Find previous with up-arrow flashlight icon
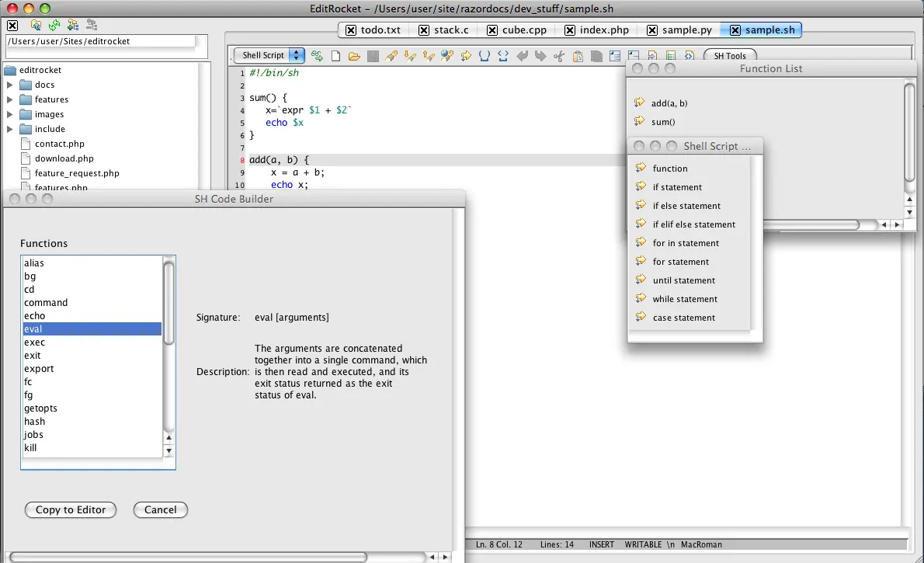924x563 pixels. point(429,56)
